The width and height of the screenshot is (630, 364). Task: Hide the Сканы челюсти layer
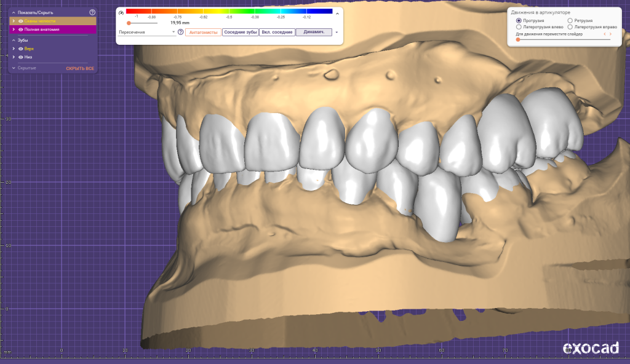[20, 21]
